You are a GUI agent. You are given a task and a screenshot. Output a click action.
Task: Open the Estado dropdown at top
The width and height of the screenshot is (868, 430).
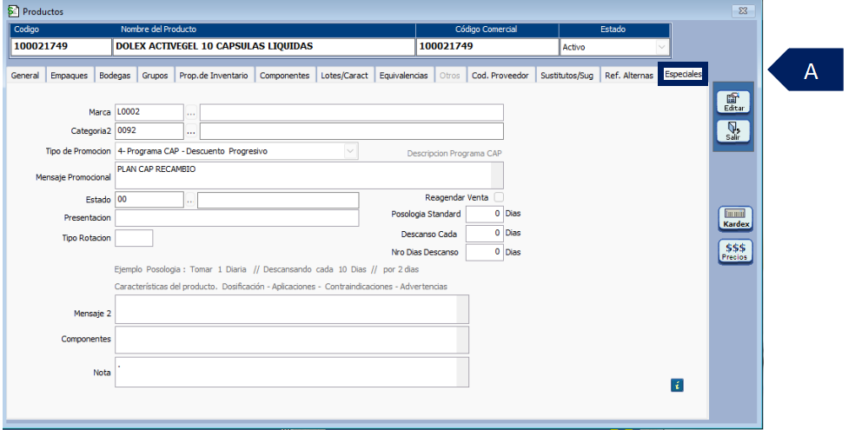(x=662, y=47)
